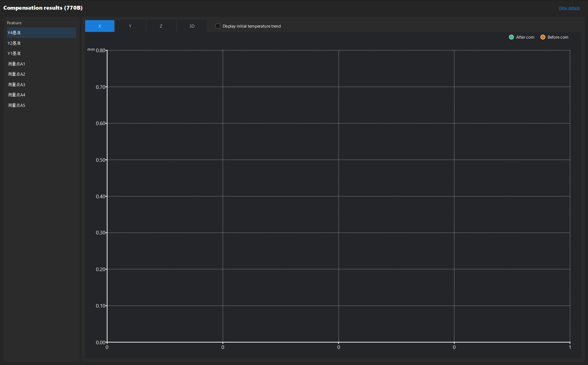This screenshot has width=588, height=365.
Task: Choose the Y1基准 feature
Action: point(14,53)
